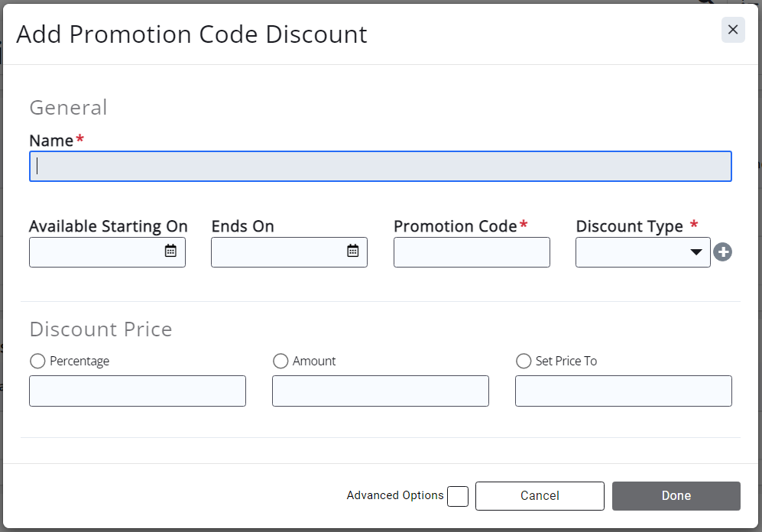Click the Set Price To value box
762x532 pixels.
pos(623,391)
